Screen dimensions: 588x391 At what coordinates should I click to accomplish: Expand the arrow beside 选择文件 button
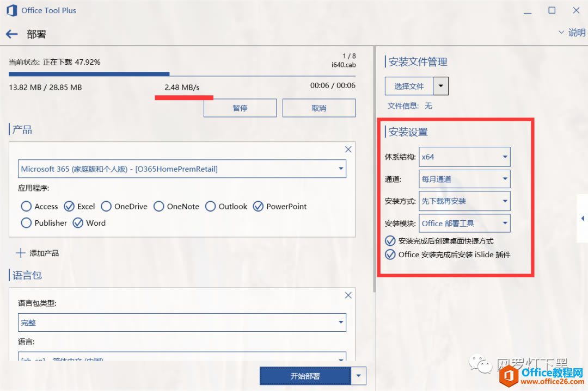[440, 86]
